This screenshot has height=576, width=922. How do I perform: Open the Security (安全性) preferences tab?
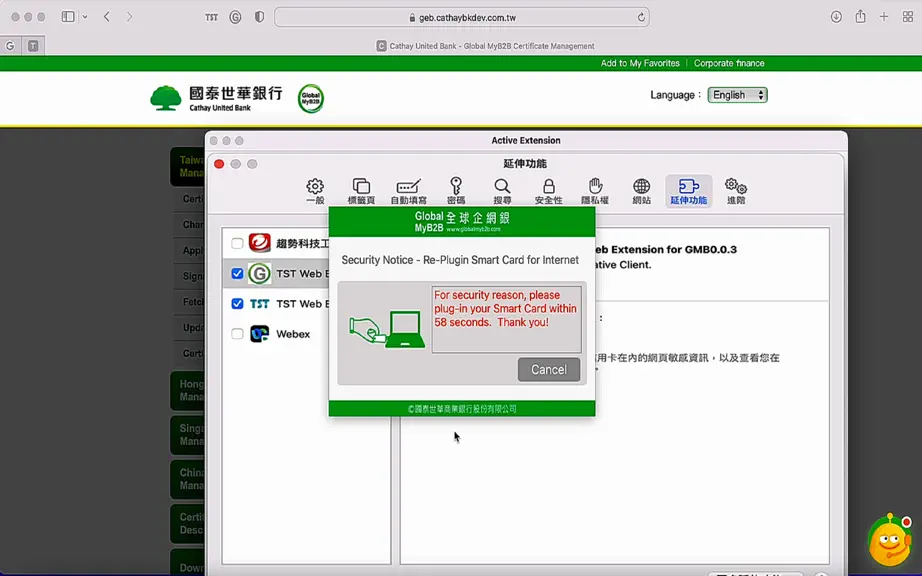pos(549,192)
